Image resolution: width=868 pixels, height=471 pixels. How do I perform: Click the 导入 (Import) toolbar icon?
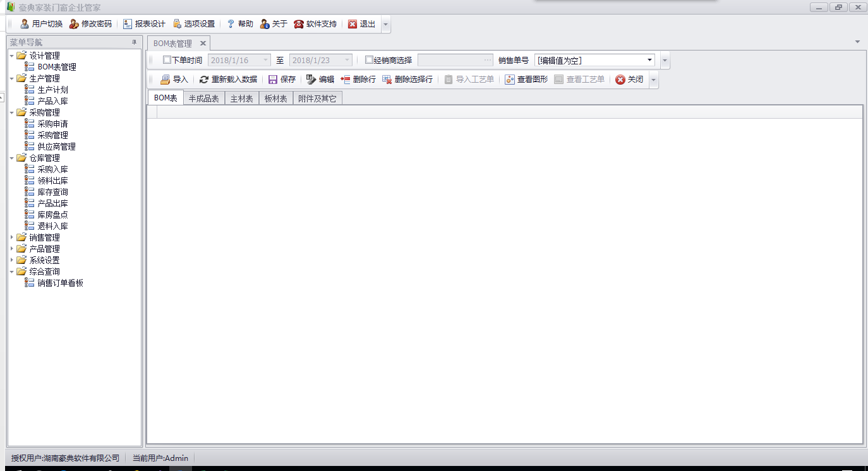coord(166,80)
